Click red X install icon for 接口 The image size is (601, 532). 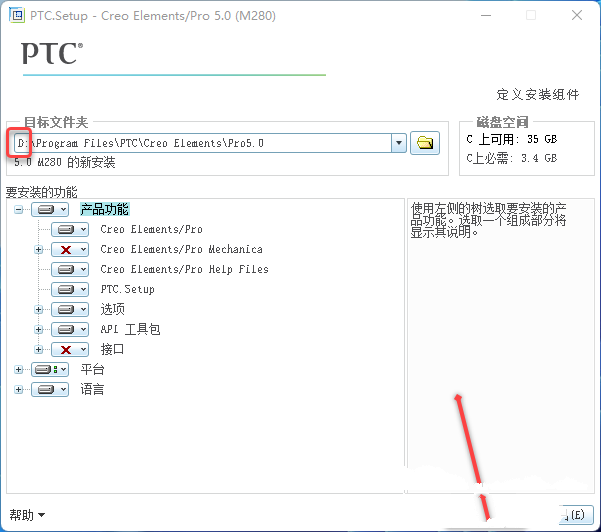(66, 349)
